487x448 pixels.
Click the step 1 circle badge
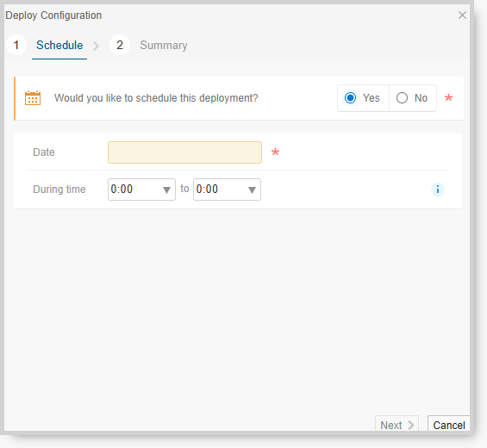(16, 45)
